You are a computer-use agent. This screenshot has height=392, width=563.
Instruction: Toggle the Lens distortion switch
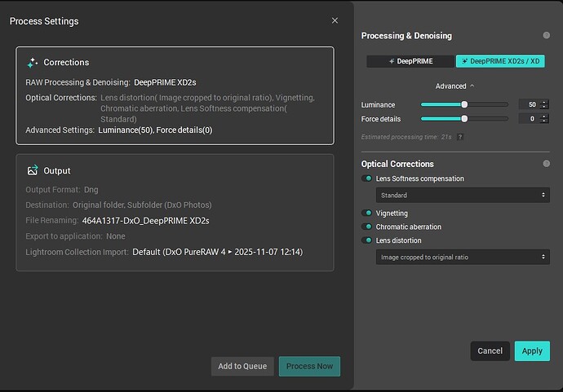pos(366,240)
